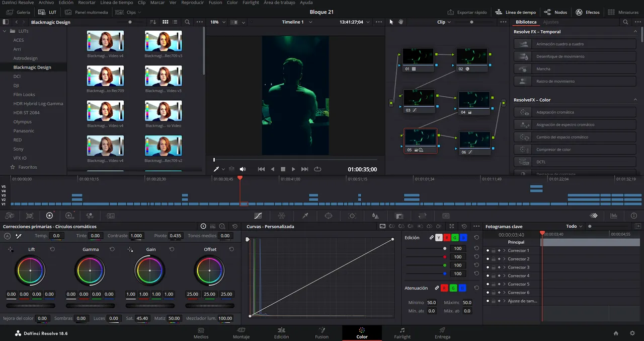Image resolution: width=644 pixels, height=341 pixels.
Task: Open the Color Warper palette
Action: (282, 216)
